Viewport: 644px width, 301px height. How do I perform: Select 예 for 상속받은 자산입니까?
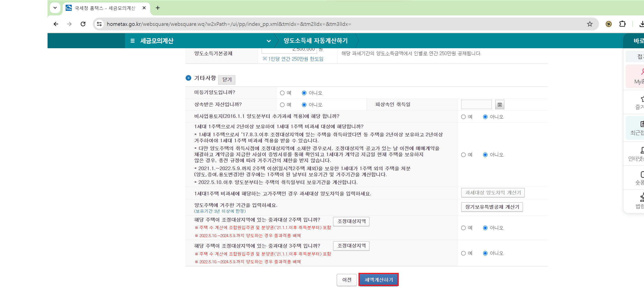(282, 105)
